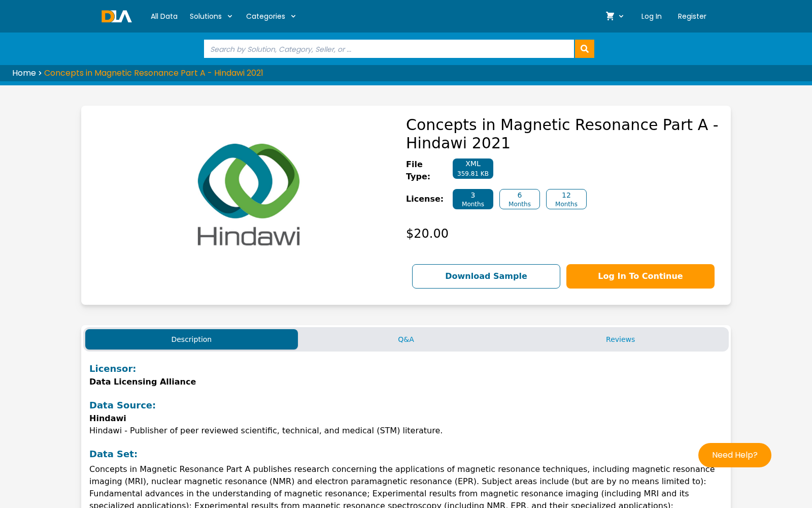This screenshot has height=508, width=812.
Task: Focus the search by solution input field
Action: coord(389,49)
